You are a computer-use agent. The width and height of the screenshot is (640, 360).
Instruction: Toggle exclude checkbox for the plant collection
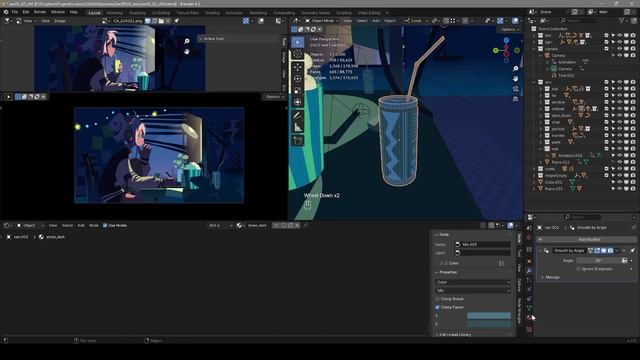pos(606,142)
